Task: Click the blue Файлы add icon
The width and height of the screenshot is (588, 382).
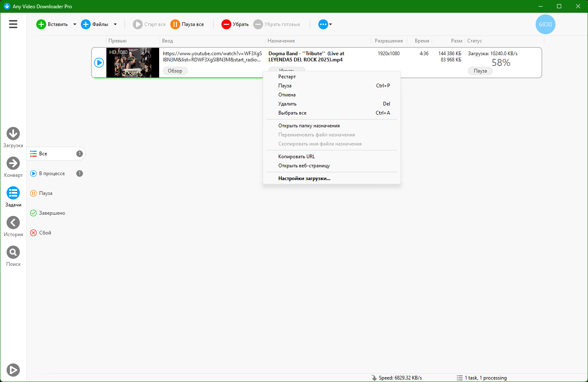Action: tap(86, 24)
